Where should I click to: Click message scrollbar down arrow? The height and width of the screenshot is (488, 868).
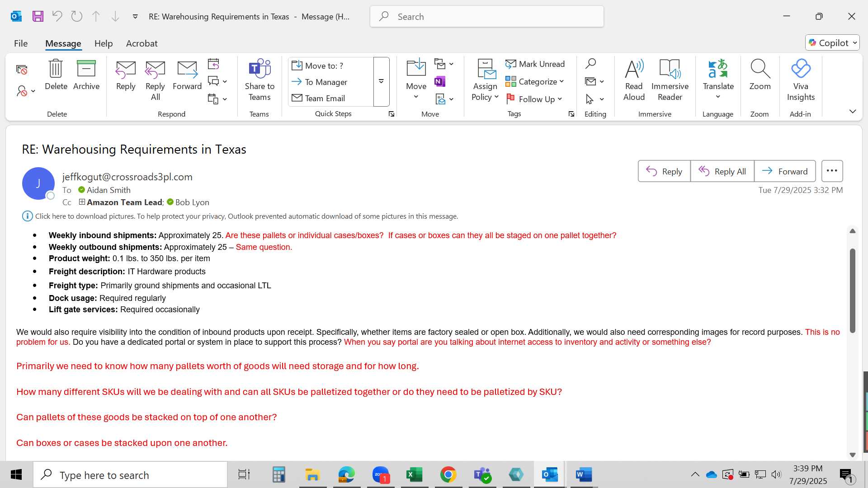pyautogui.click(x=853, y=455)
